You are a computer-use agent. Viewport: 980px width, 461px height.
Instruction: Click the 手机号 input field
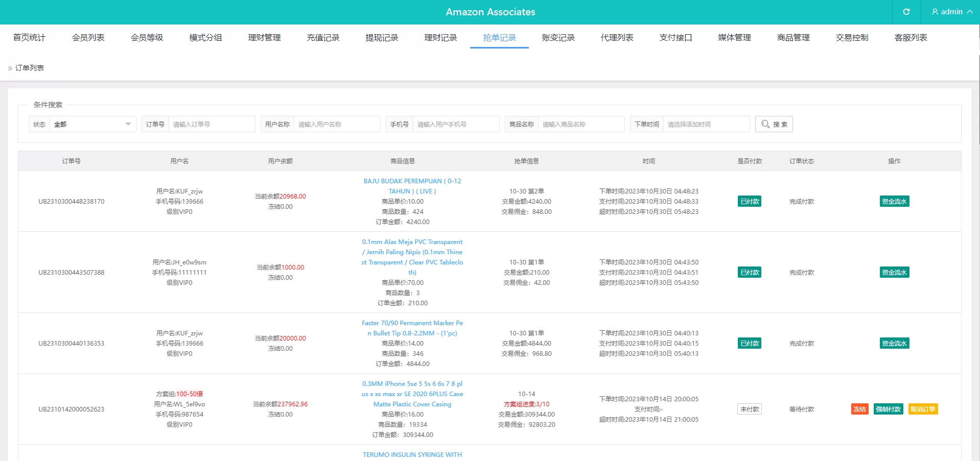pos(456,124)
